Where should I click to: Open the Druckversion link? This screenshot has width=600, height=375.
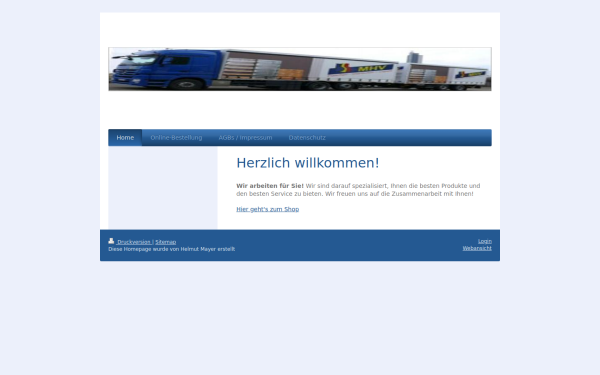coord(134,242)
